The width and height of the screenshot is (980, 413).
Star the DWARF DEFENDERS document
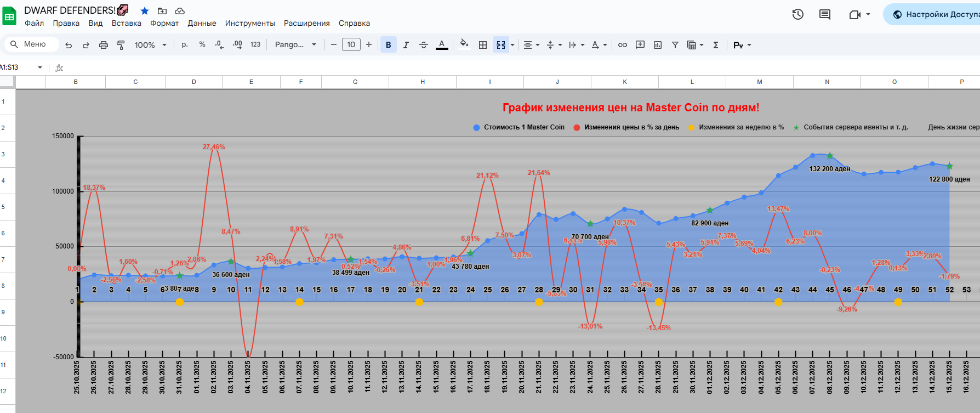click(145, 11)
